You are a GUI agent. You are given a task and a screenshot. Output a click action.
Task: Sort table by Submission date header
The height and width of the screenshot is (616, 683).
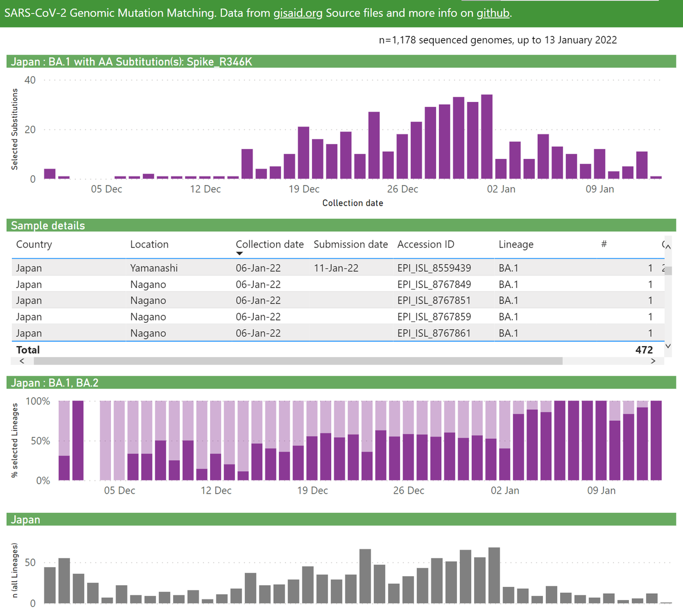coord(351,244)
